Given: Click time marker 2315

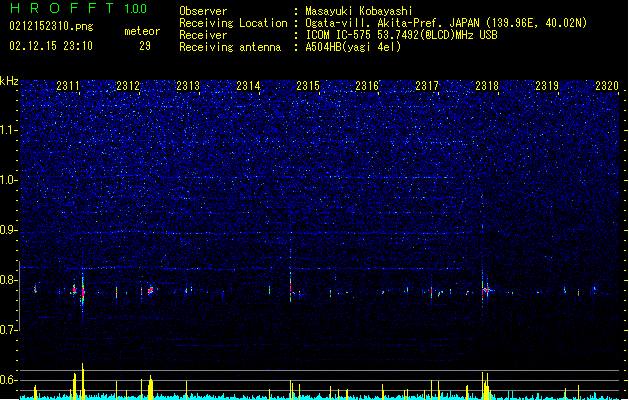Looking at the screenshot, I should click(308, 85).
